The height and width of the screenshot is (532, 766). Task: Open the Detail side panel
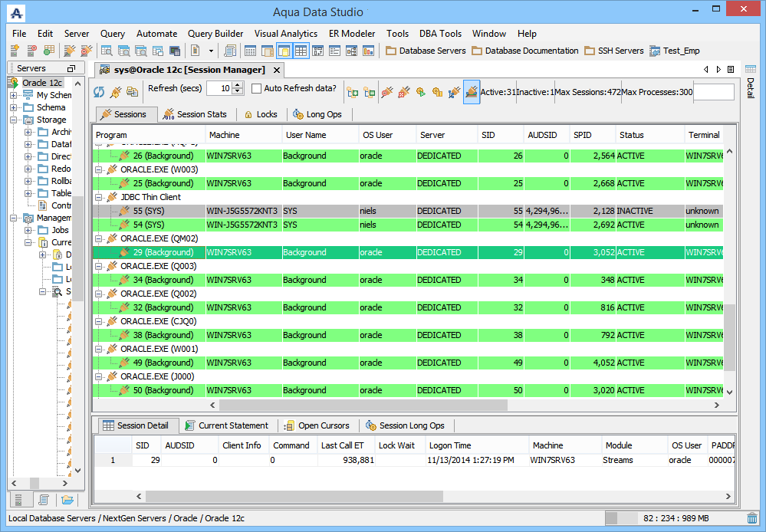(750, 87)
